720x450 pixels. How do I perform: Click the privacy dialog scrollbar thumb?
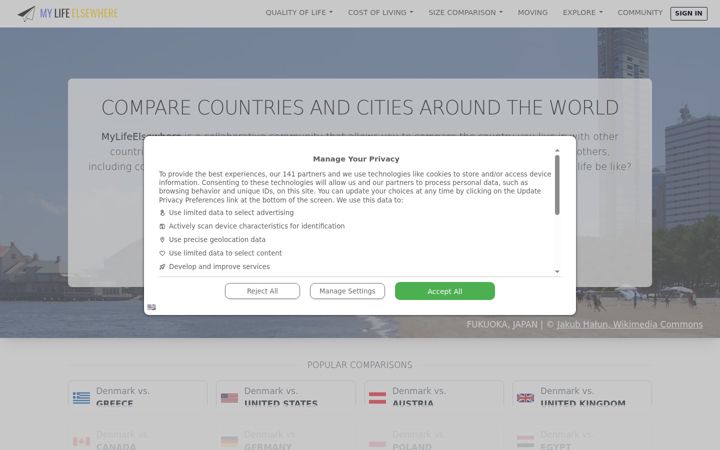coord(557,185)
